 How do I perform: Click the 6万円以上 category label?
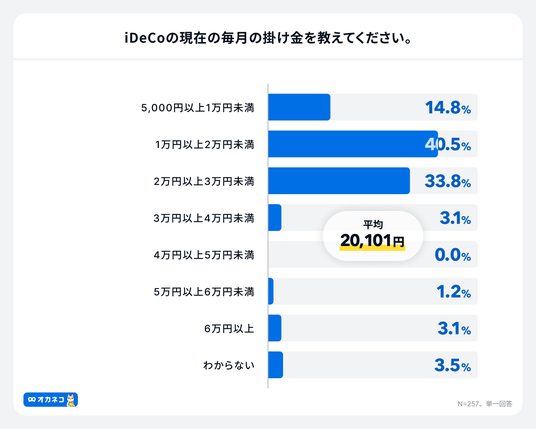[x=229, y=329]
